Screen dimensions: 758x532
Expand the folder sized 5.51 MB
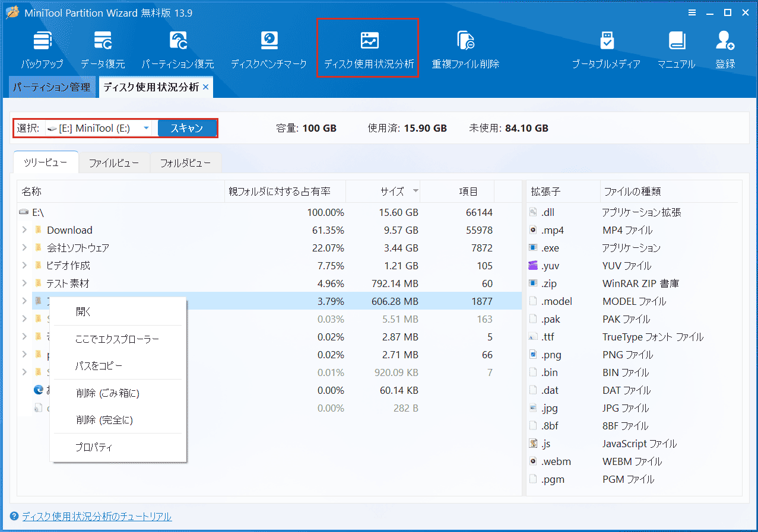24,319
